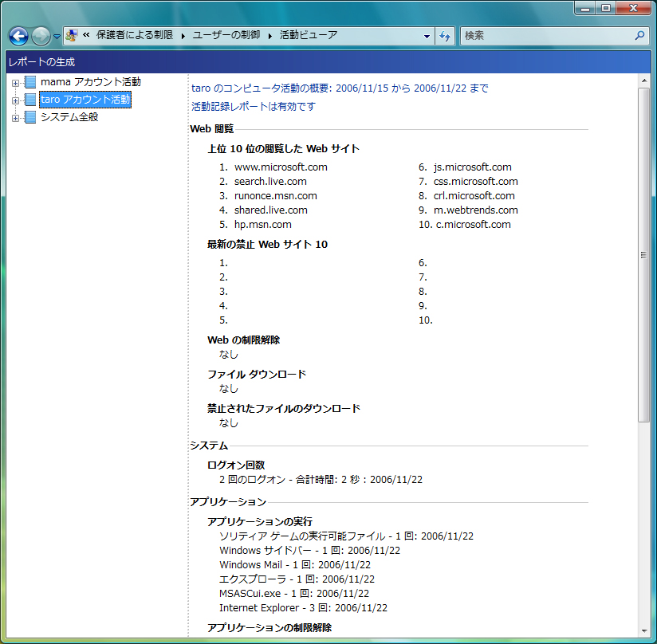Select mama アカウント活動 tree item
657x644 pixels.
91,82
